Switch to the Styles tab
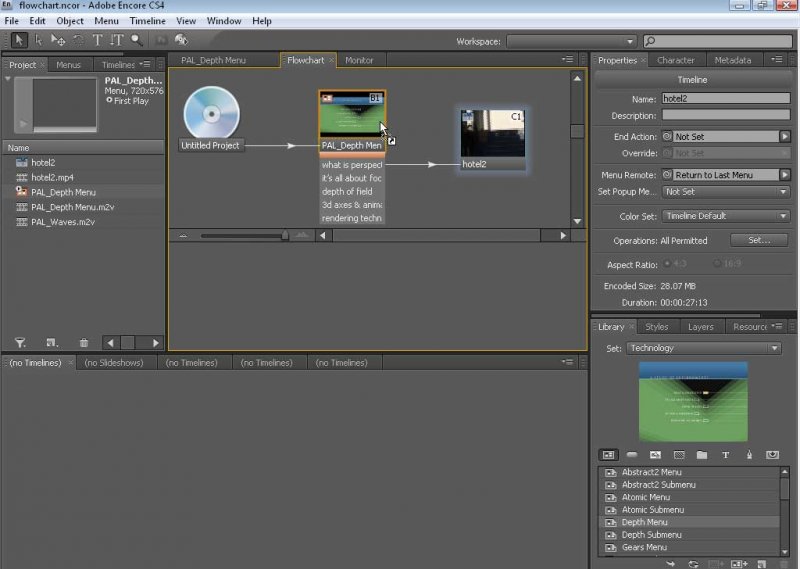The width and height of the screenshot is (800, 569). (656, 327)
